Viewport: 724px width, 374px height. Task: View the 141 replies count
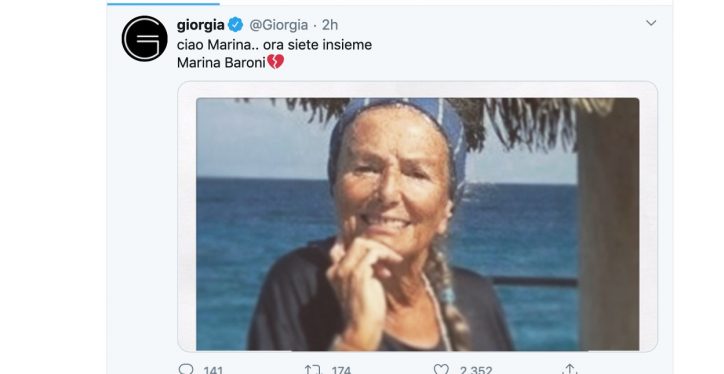213,370
